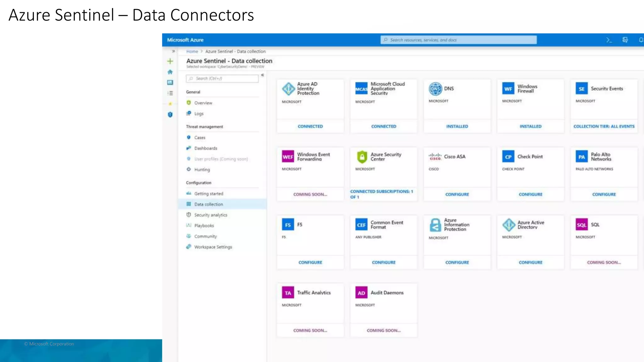Click the Azure Sentinel shield icon in rail
Image resolution: width=644 pixels, height=362 pixels.
170,115
